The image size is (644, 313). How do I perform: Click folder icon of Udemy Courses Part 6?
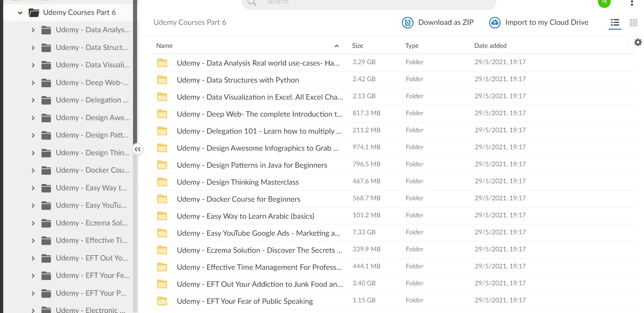click(34, 13)
